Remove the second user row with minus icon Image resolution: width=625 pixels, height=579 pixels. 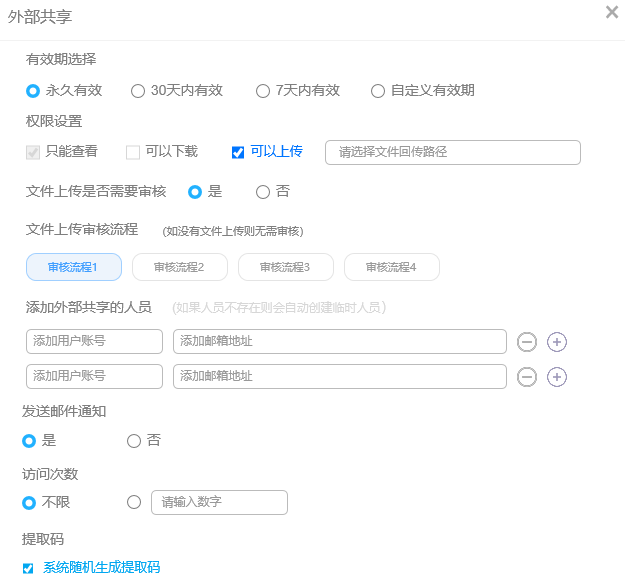pos(527,377)
